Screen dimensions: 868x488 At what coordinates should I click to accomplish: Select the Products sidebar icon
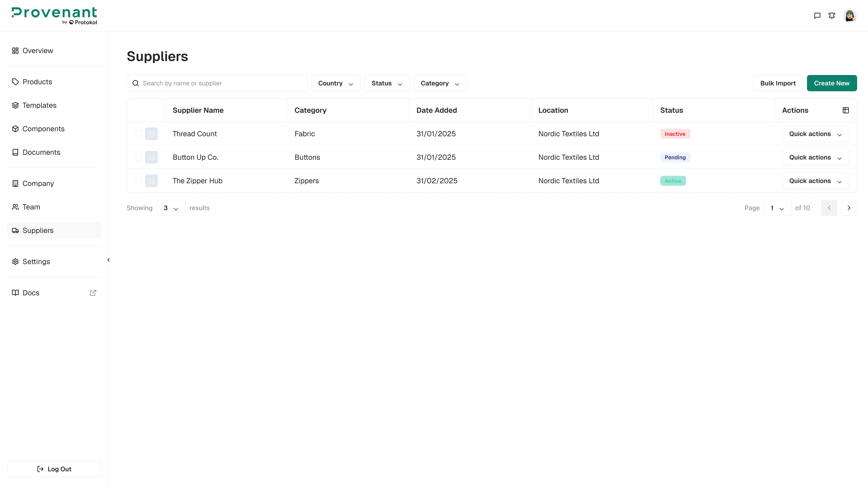pos(15,82)
